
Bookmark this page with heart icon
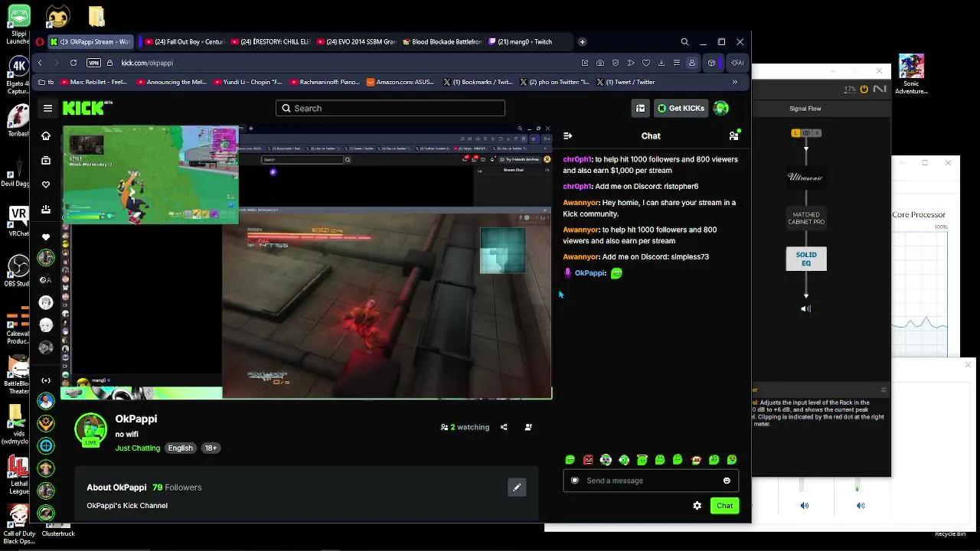point(646,63)
